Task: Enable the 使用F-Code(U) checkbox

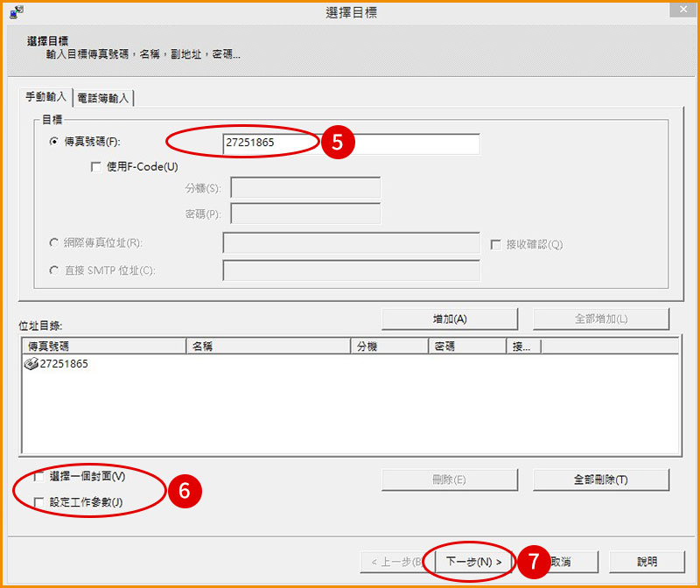Action: 95,166
